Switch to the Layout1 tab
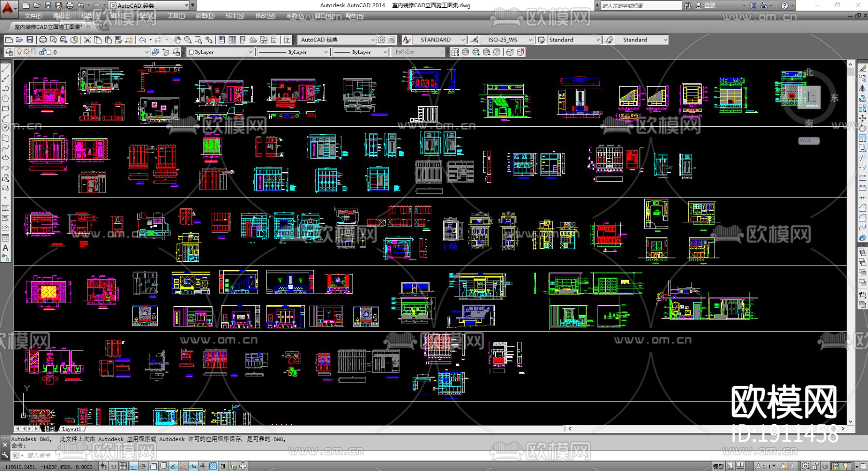The image size is (868, 471). [x=71, y=429]
